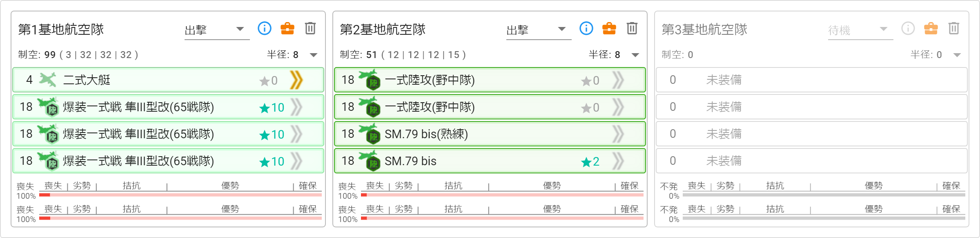Click proficiency chevron for 二式大艇
Viewport: 980px width, 238px height.
tap(296, 80)
